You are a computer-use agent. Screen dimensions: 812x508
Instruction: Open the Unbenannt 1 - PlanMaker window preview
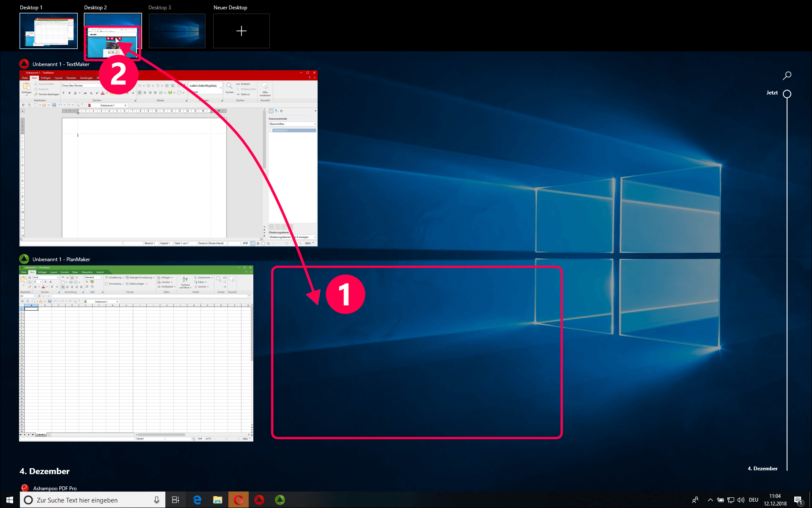coord(136,353)
